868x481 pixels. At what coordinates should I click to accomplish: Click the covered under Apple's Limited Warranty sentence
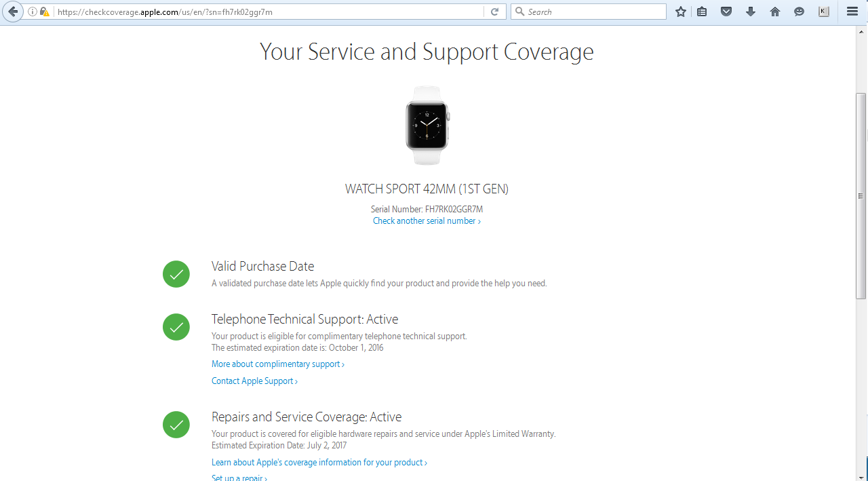(383, 434)
